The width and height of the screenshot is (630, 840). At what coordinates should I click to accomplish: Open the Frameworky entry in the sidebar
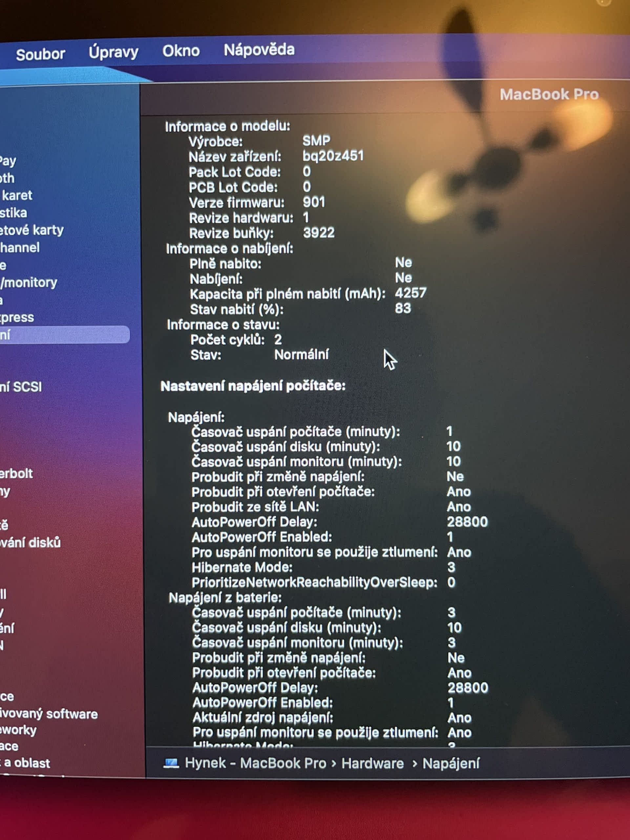click(18, 730)
